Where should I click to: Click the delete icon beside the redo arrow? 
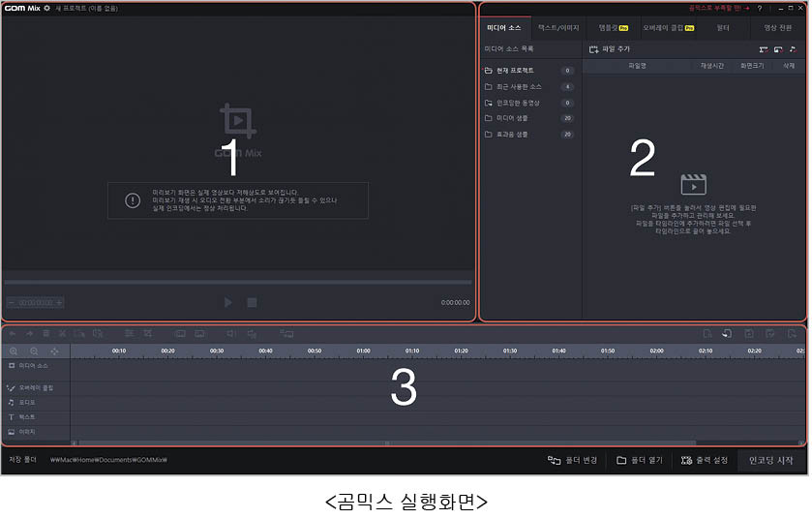[x=46, y=334]
